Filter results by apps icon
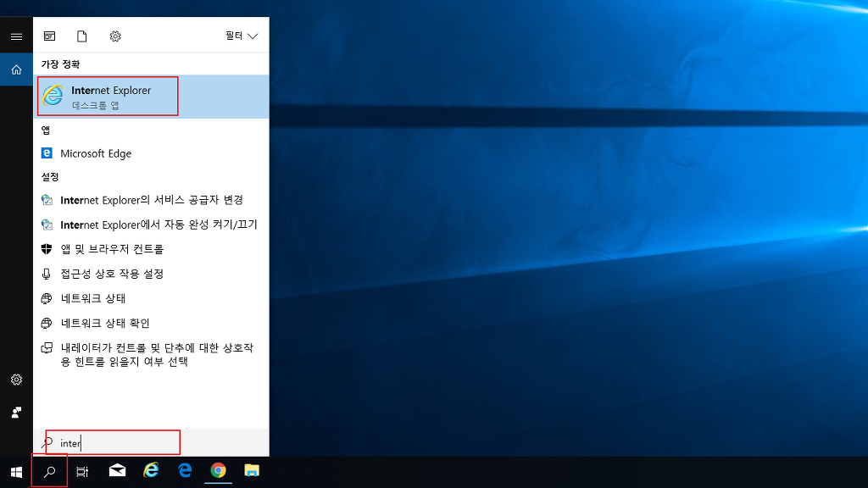 point(49,36)
